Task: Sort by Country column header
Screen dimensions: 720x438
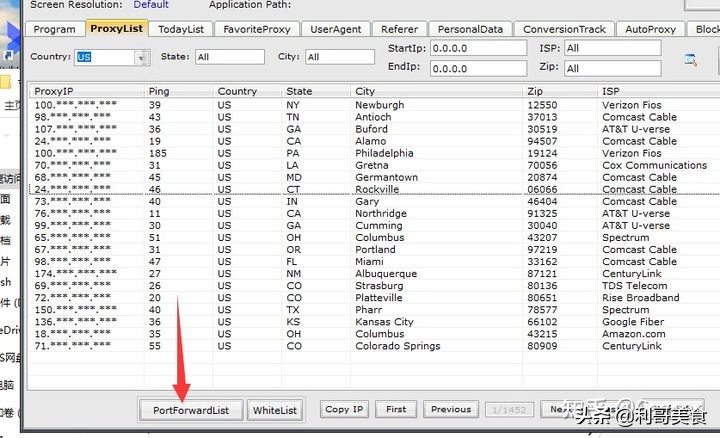Action: point(248,91)
